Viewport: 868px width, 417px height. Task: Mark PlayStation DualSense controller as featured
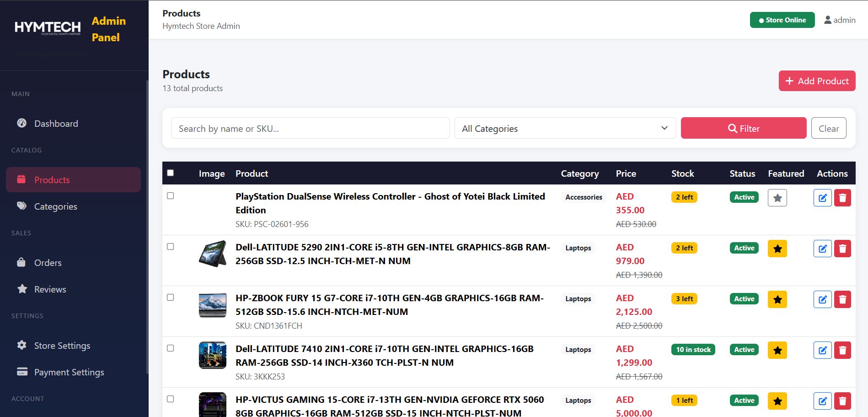click(777, 198)
